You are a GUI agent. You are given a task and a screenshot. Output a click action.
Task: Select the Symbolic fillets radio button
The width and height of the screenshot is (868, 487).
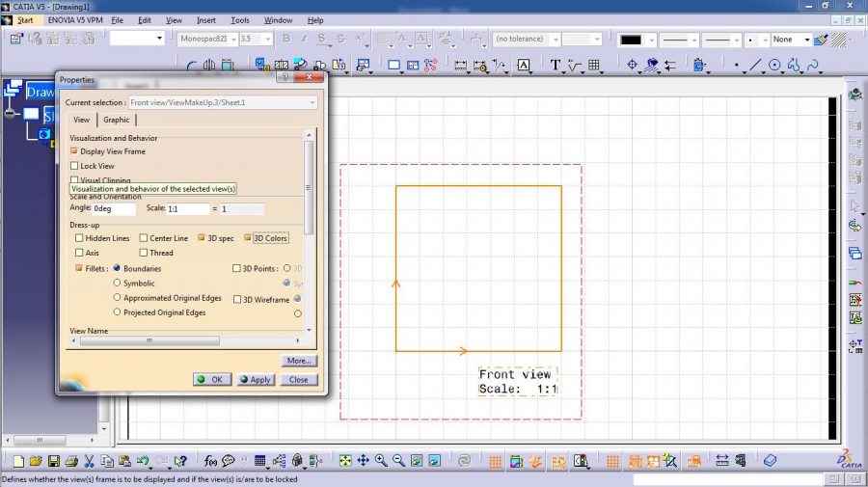click(117, 283)
